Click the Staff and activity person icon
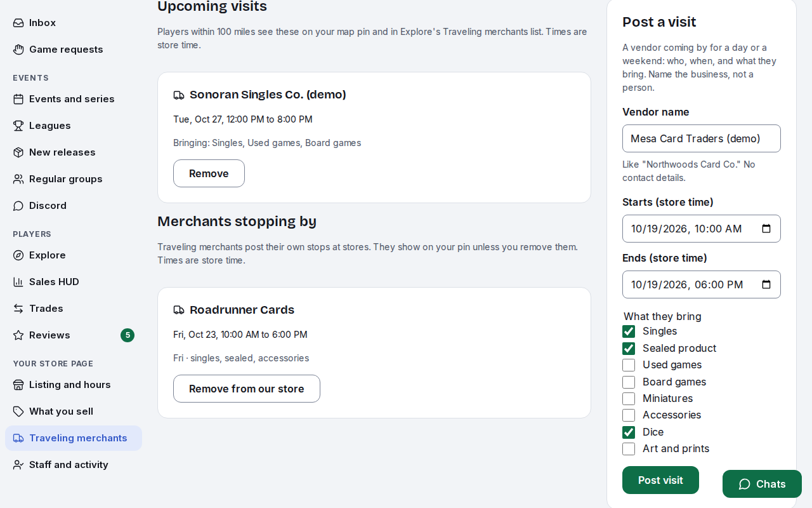This screenshot has width=812, height=508. tap(18, 465)
